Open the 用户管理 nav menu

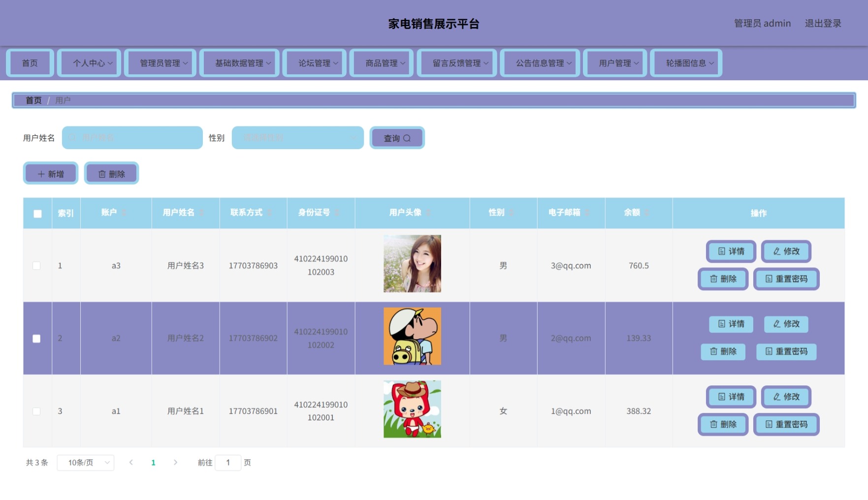pyautogui.click(x=615, y=63)
